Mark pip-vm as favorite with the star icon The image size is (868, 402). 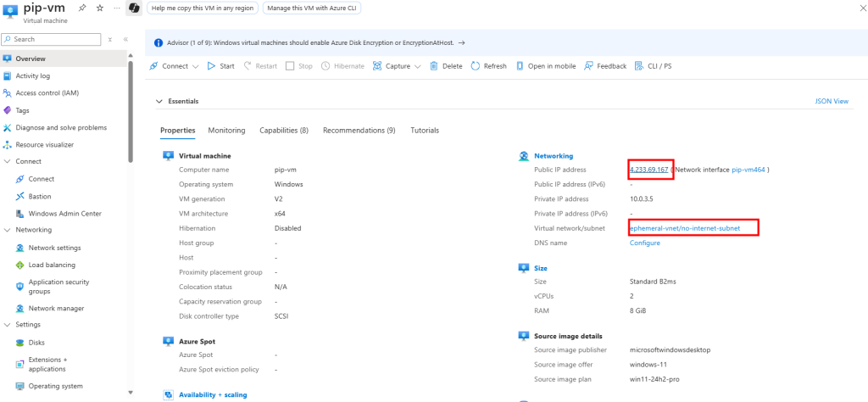(100, 8)
